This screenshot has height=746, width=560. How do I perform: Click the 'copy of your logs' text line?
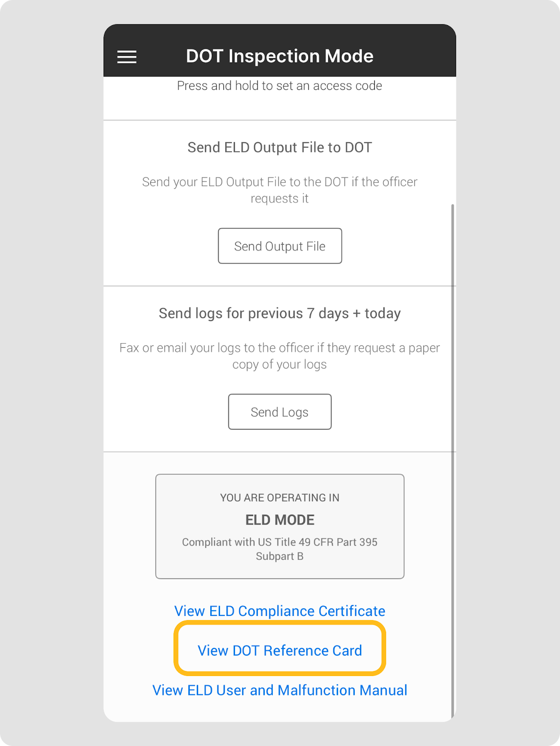click(x=279, y=365)
